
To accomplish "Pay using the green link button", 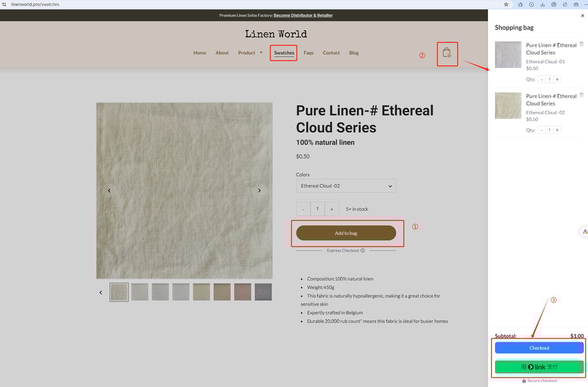I will [539, 367].
